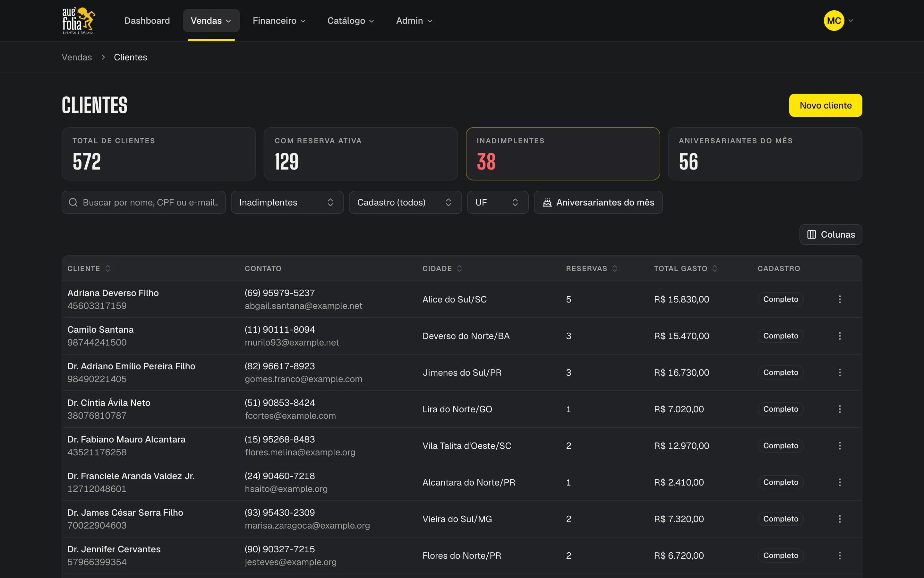Expand the user account chevron
The height and width of the screenshot is (578, 924).
coord(851,21)
